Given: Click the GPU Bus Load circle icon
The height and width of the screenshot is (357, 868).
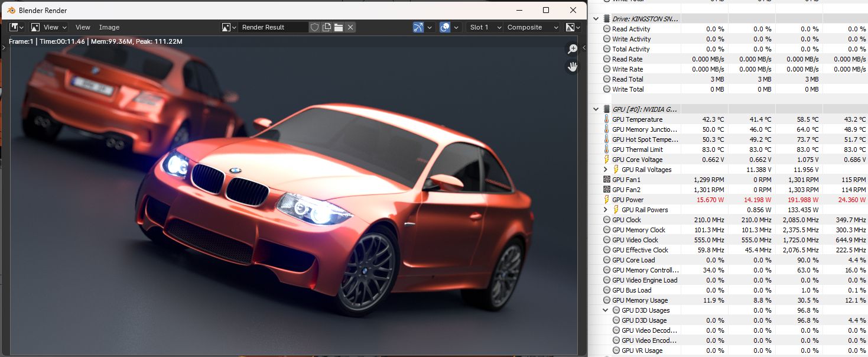Looking at the screenshot, I should 607,290.
